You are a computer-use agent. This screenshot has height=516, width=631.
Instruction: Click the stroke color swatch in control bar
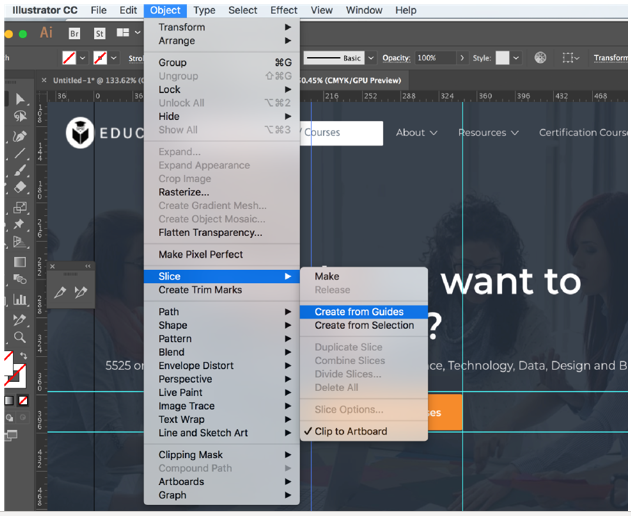point(100,58)
